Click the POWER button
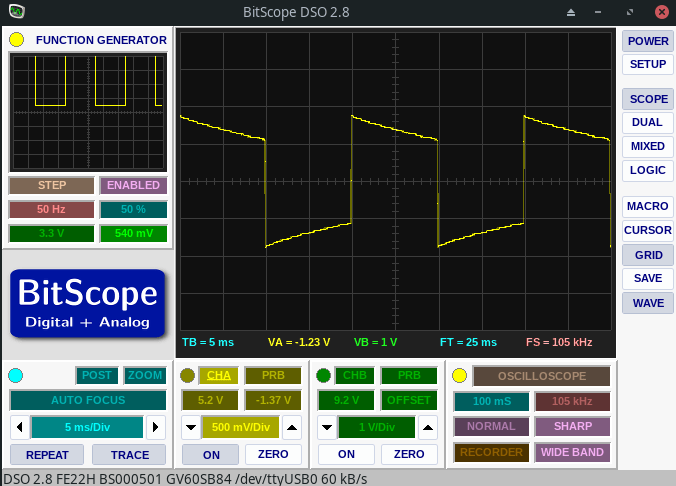Viewport: 676px width, 486px height. click(x=648, y=41)
